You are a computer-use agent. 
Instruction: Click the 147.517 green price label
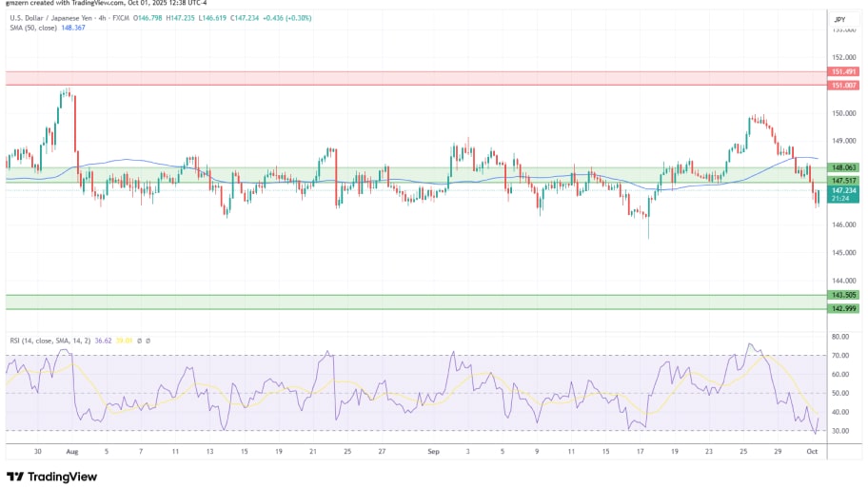[x=841, y=180]
